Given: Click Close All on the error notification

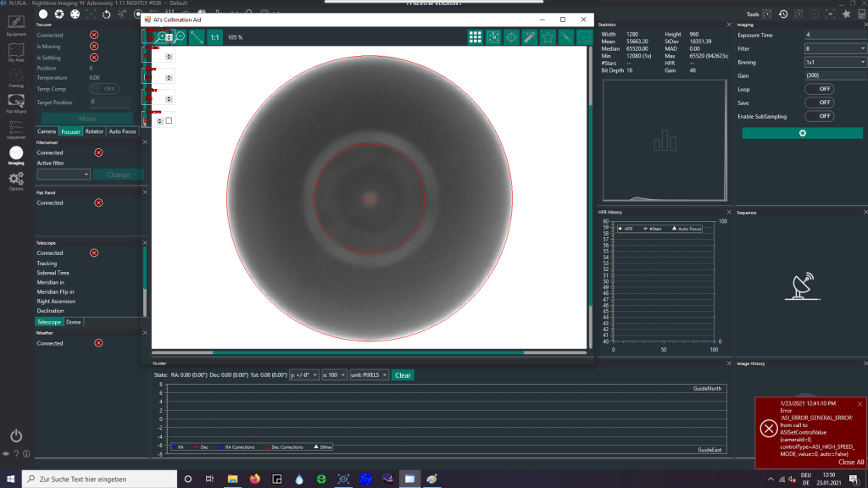Looking at the screenshot, I should click(851, 463).
